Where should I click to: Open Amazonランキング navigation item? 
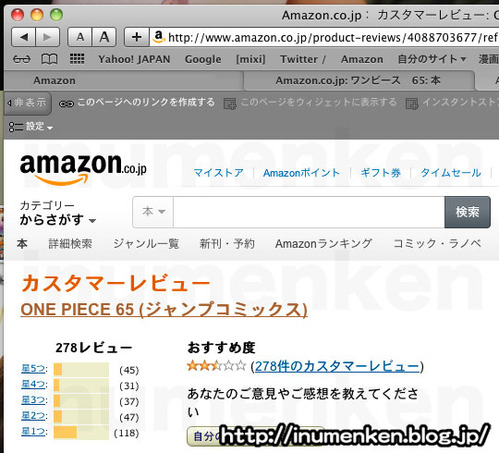pos(323,244)
